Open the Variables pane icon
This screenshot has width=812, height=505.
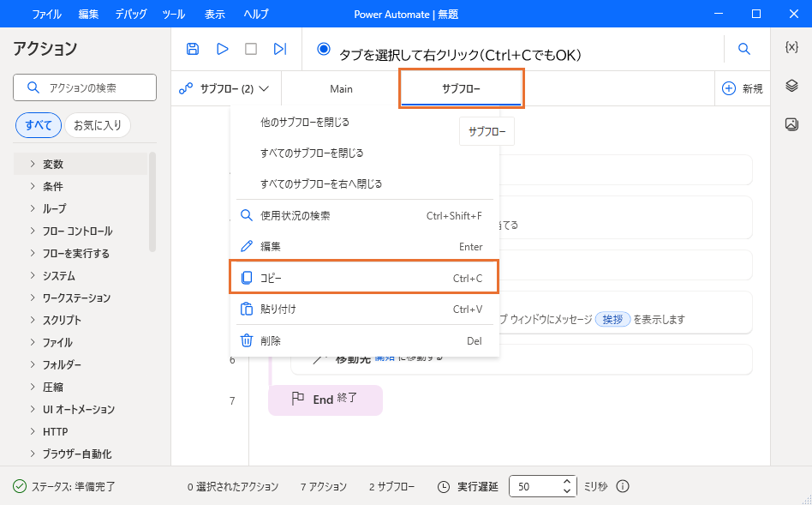click(x=791, y=47)
